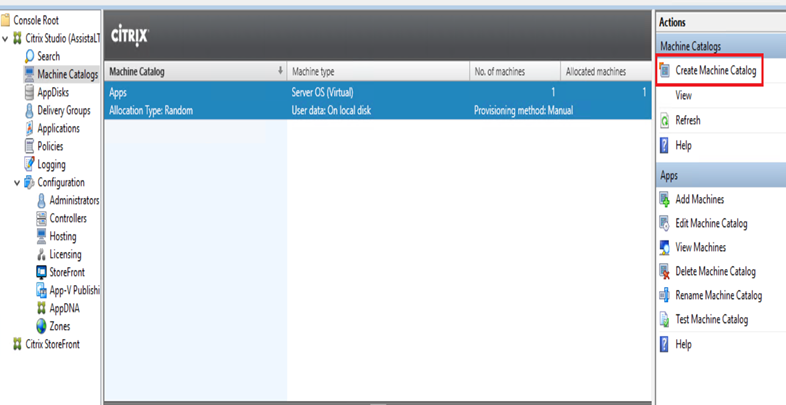Click Add Machines action
The height and width of the screenshot is (405, 786).
tap(699, 199)
